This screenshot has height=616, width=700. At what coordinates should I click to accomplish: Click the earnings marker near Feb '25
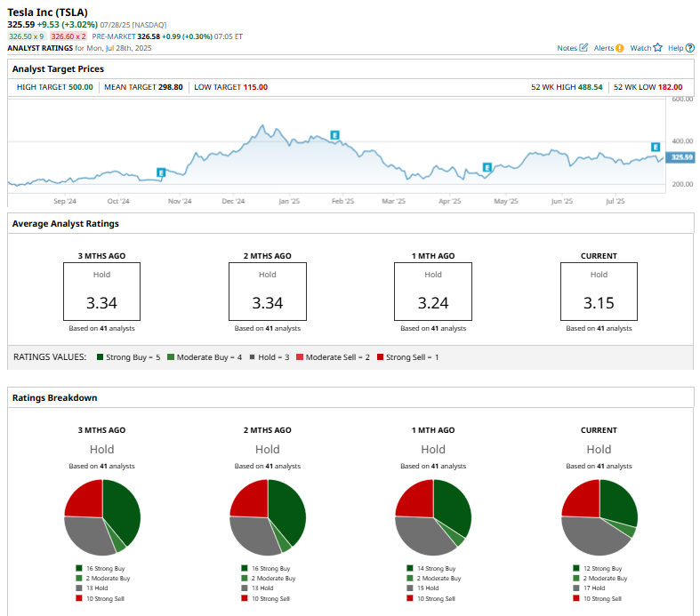coord(334,135)
